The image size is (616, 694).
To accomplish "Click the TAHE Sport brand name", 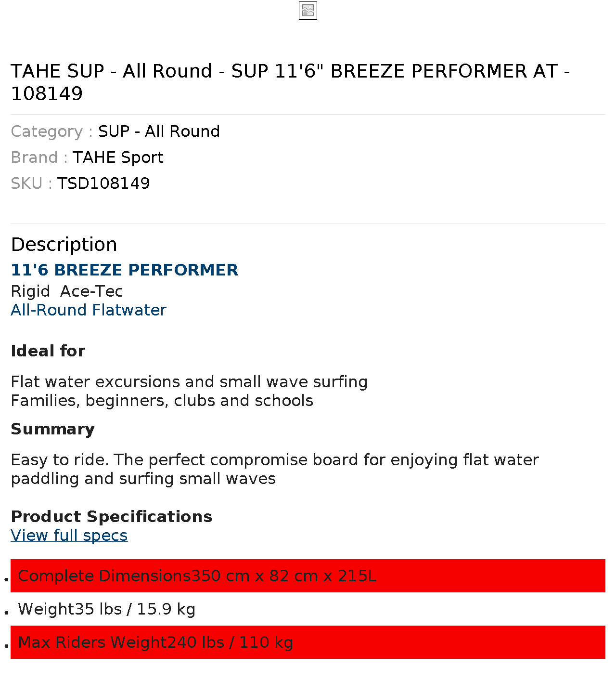I will (118, 157).
